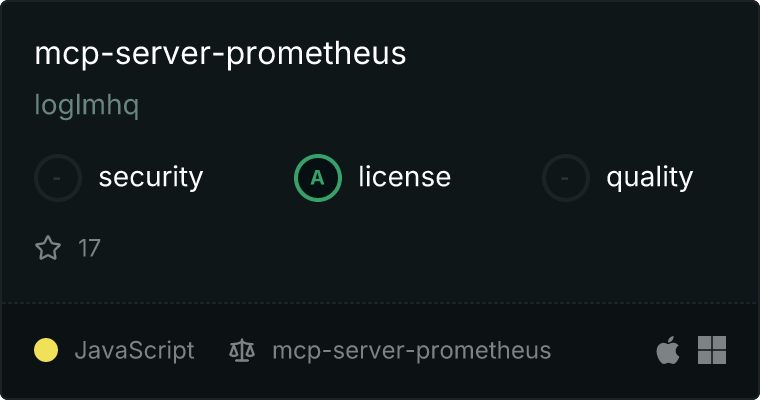Select the dash in quality badge
Image resolution: width=760 pixels, height=400 pixels.
tap(565, 178)
